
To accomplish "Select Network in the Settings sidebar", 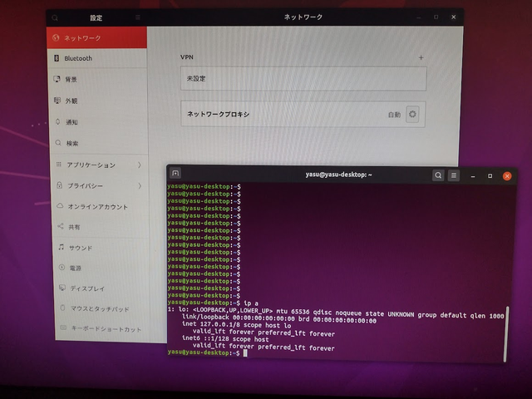I will 96,37.
